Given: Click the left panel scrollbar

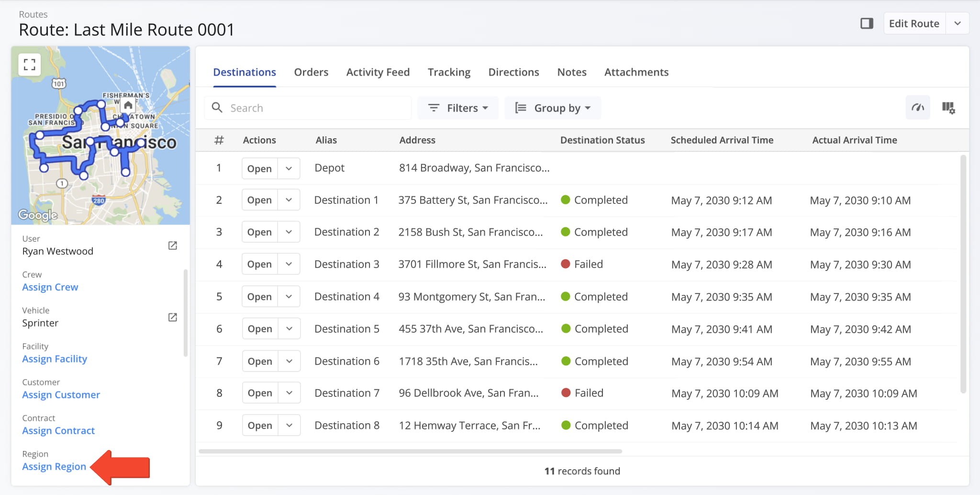Looking at the screenshot, I should click(x=186, y=314).
